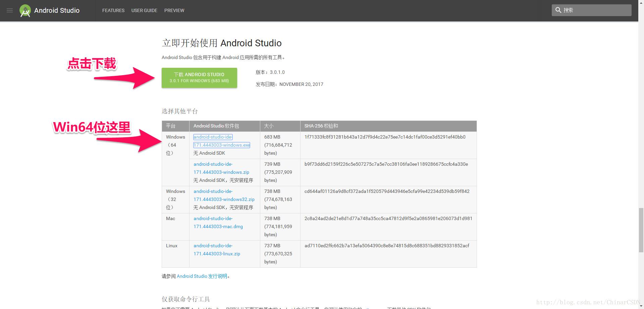Click the version 3.0.1.0 text

click(x=277, y=72)
